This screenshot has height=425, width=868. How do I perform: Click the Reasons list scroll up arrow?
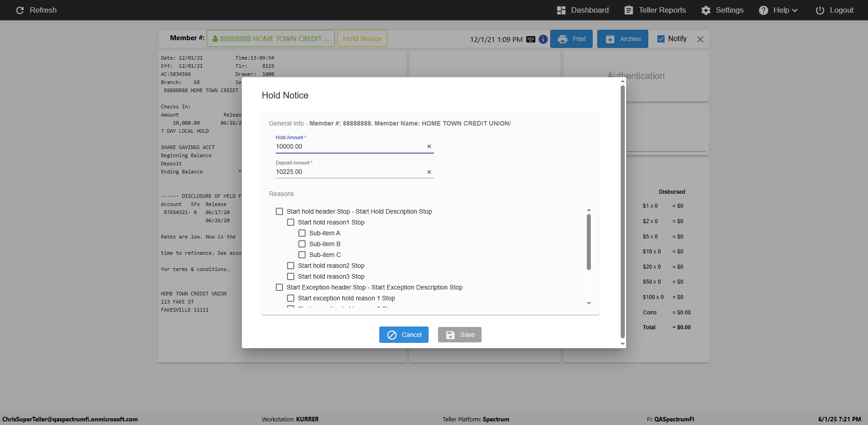589,210
